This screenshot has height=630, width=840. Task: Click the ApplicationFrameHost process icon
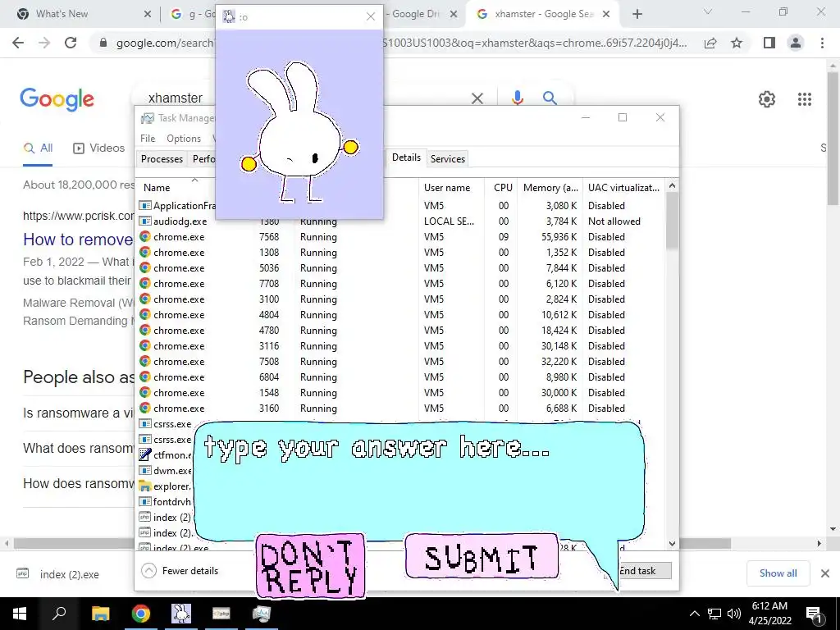144,205
